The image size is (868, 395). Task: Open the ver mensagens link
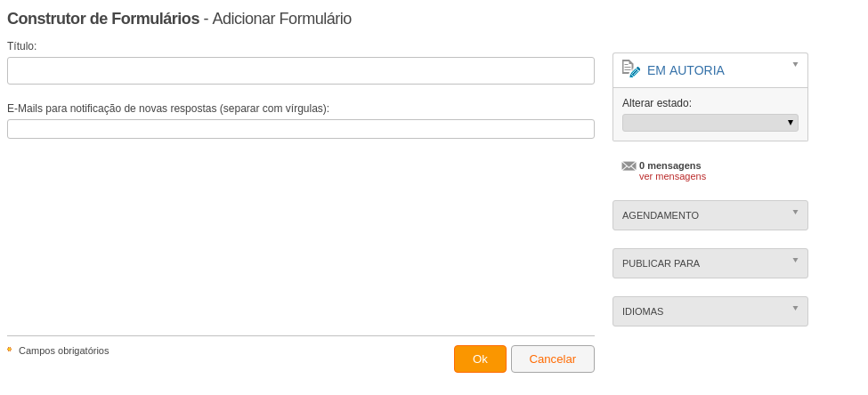(x=673, y=176)
